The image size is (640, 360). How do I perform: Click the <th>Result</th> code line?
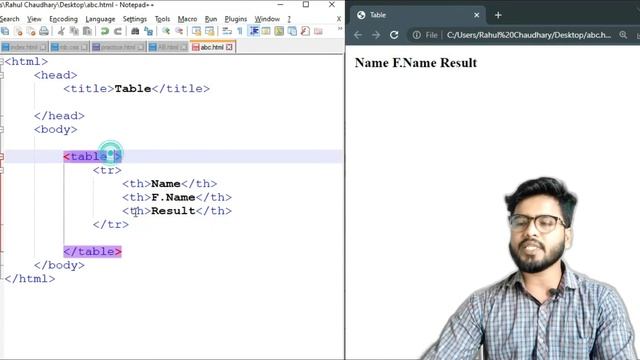(177, 211)
